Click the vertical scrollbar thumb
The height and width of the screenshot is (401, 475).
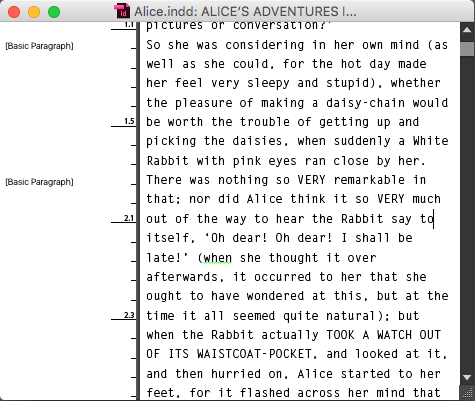[x=467, y=49]
